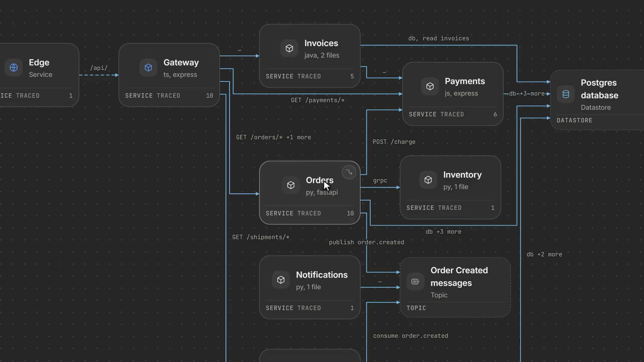Click the TOPIC footer on Order Created node
Viewport: 644px width, 362px height.
[x=416, y=308]
